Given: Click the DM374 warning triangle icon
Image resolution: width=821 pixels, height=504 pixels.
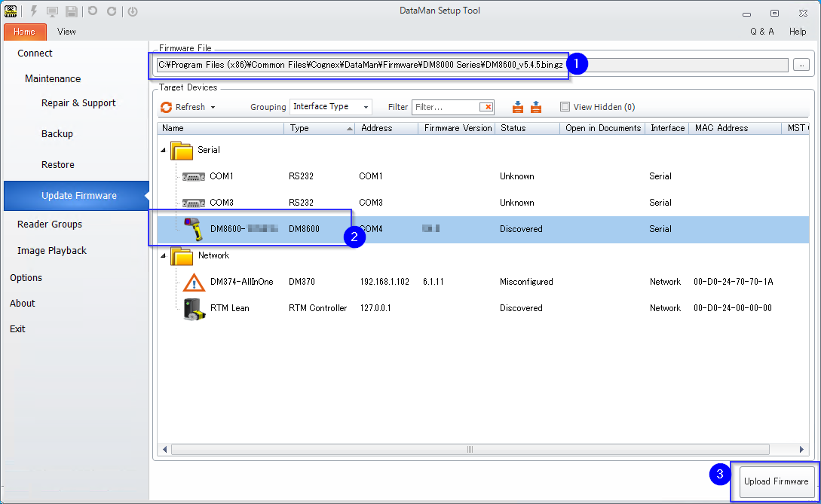Looking at the screenshot, I should click(x=194, y=283).
